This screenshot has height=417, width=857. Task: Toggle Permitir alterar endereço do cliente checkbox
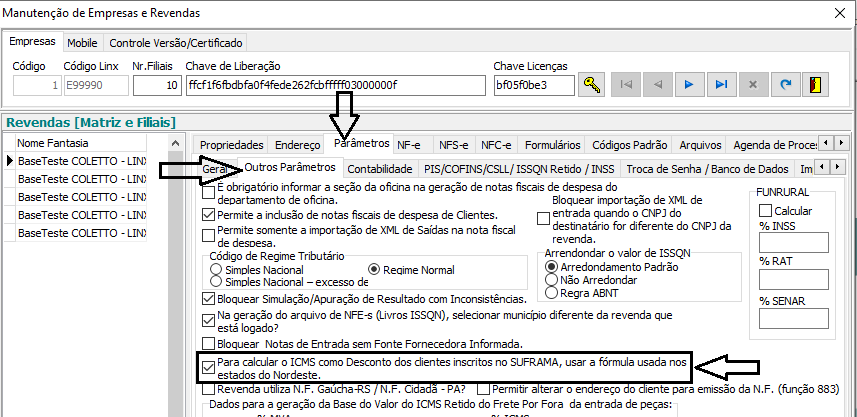483,390
